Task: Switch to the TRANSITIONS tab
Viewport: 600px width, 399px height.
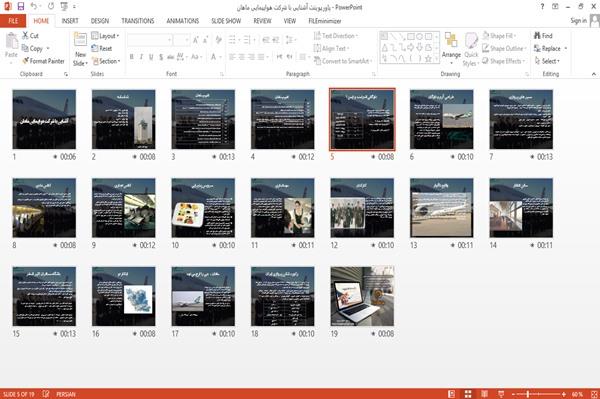Action: click(x=138, y=21)
